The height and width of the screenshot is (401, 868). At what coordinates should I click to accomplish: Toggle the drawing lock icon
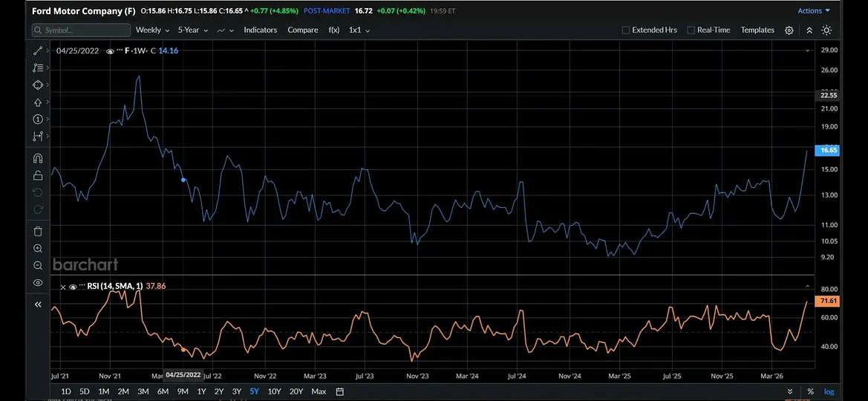[x=38, y=175]
